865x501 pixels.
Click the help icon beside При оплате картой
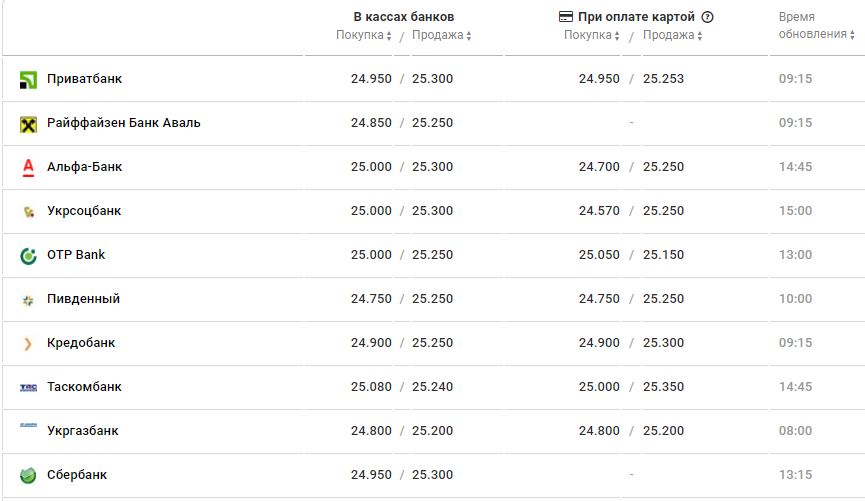[708, 17]
